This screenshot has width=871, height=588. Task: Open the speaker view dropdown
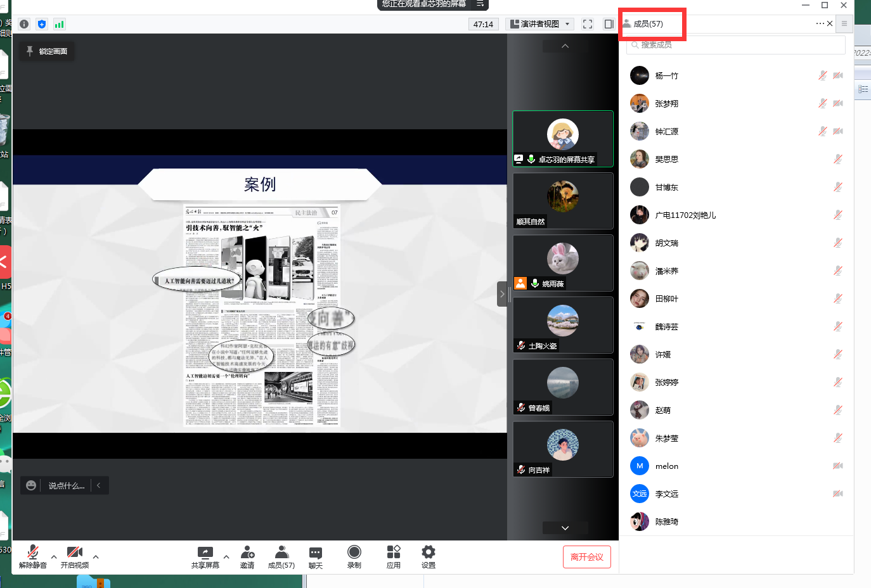[541, 24]
